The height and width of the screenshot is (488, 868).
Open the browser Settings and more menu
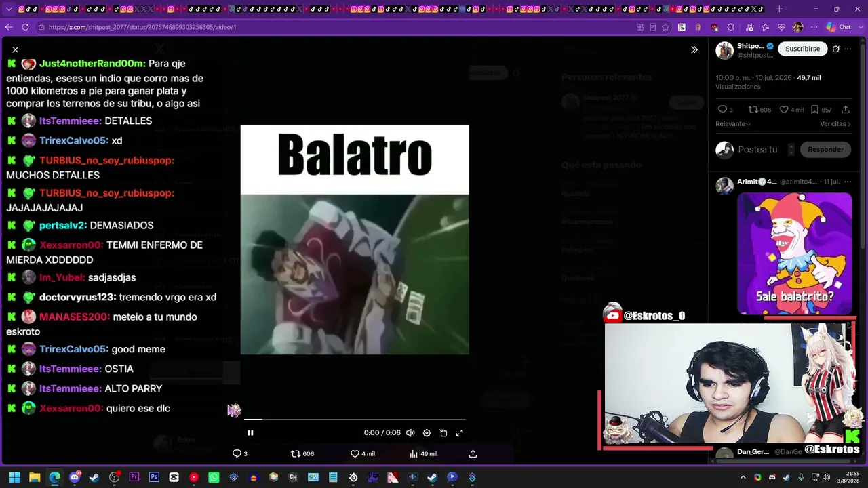814,27
